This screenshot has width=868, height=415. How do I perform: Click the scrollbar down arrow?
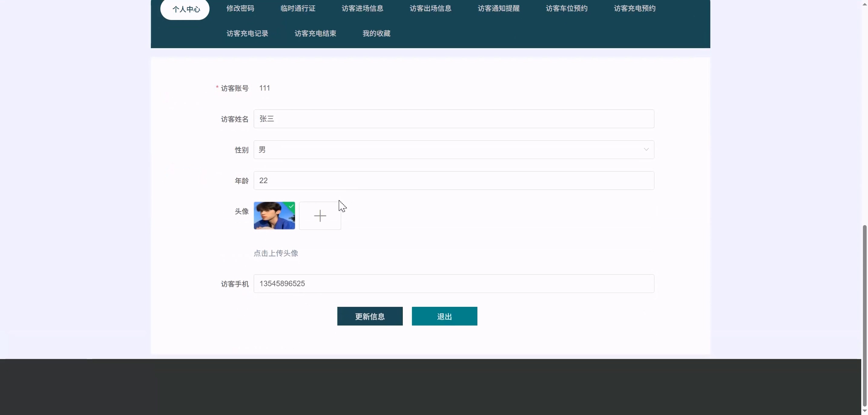tap(864, 411)
